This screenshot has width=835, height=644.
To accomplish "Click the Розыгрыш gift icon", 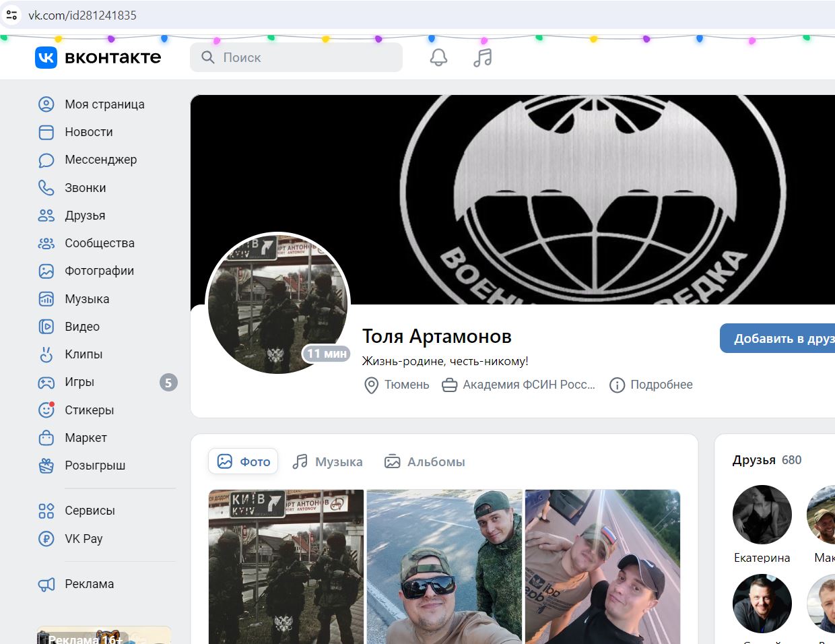I will coord(46,465).
